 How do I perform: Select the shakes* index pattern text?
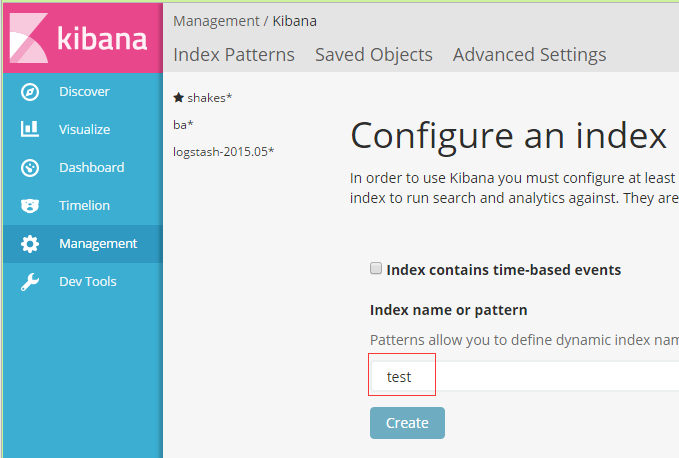pyautogui.click(x=210, y=98)
